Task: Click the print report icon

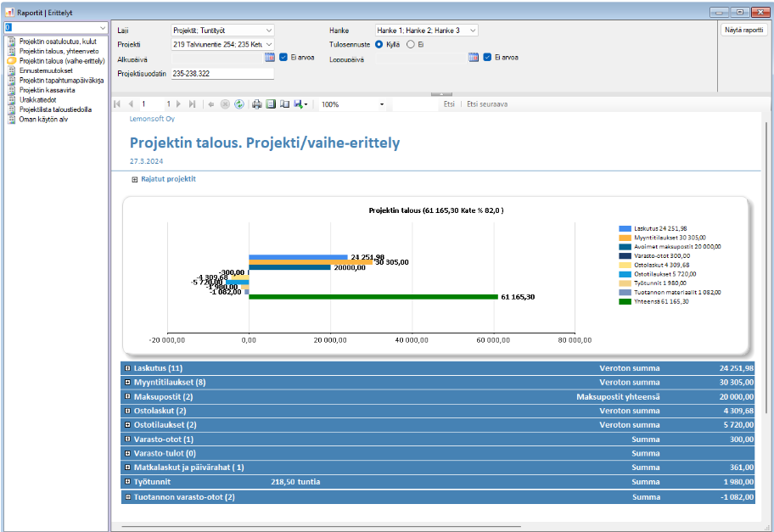Action: pos(257,104)
